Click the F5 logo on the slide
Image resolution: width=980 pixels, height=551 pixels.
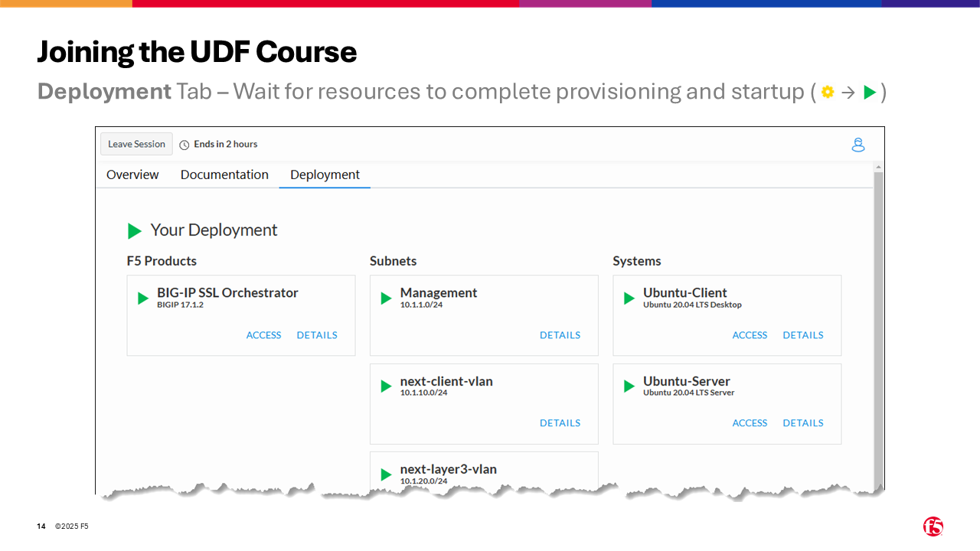click(x=933, y=527)
